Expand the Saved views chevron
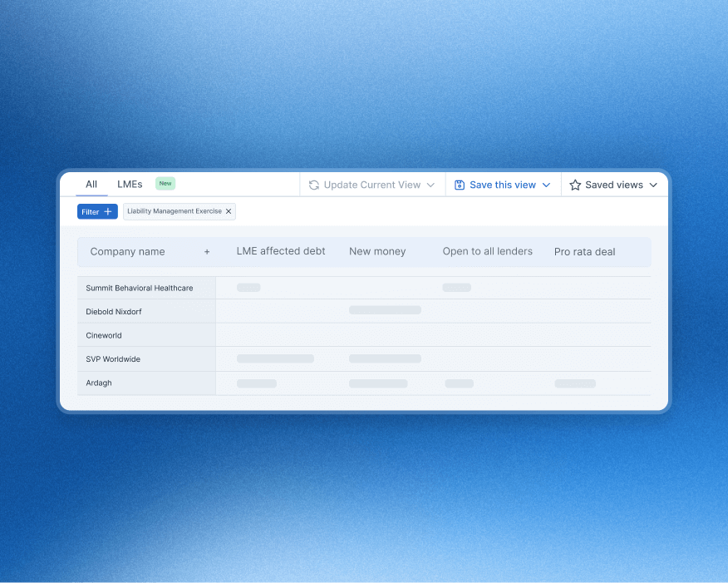The width and height of the screenshot is (728, 583). pyautogui.click(x=653, y=185)
